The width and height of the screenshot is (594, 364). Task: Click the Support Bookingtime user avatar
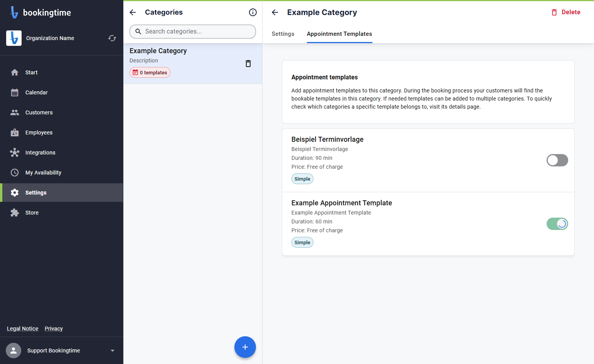(x=13, y=351)
